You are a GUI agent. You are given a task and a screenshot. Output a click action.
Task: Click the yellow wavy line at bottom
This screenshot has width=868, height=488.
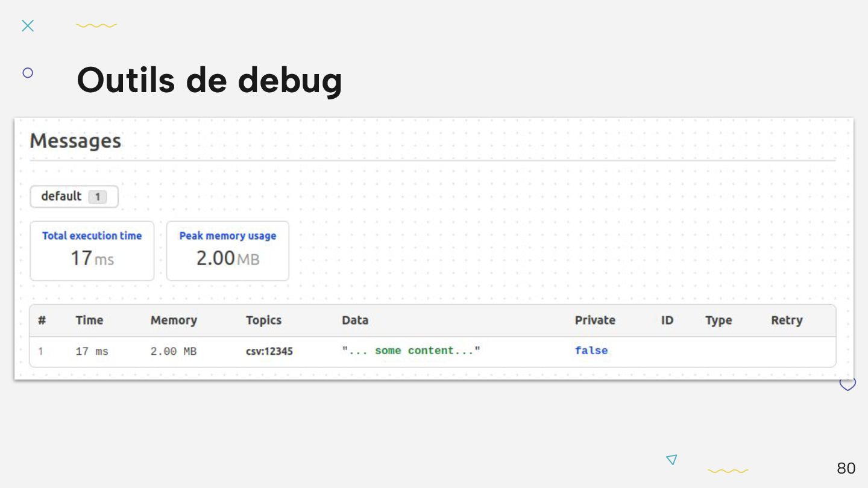728,471
